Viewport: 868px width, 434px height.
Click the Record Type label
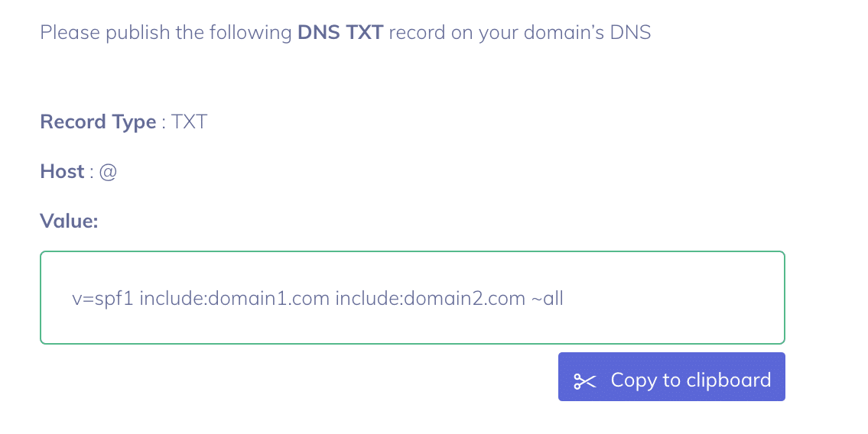(x=98, y=121)
